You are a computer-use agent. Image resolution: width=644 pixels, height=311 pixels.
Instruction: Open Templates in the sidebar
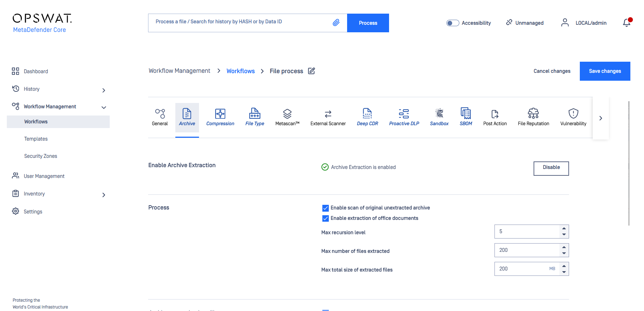click(x=36, y=139)
